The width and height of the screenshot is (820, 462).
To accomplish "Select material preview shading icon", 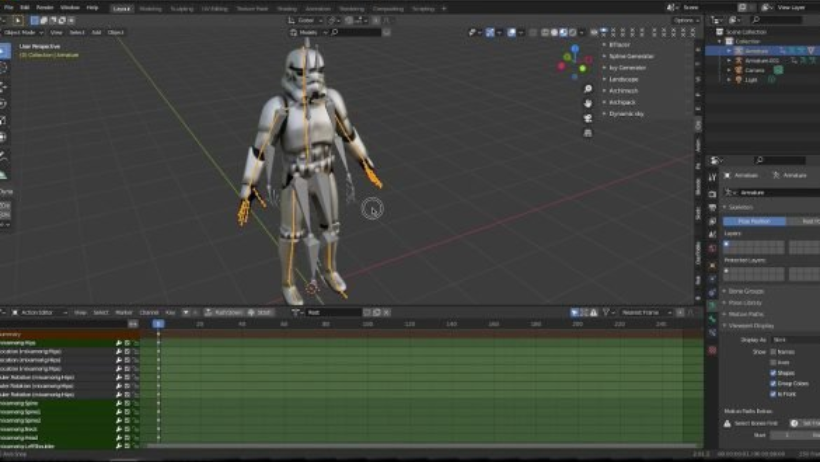I will [563, 32].
